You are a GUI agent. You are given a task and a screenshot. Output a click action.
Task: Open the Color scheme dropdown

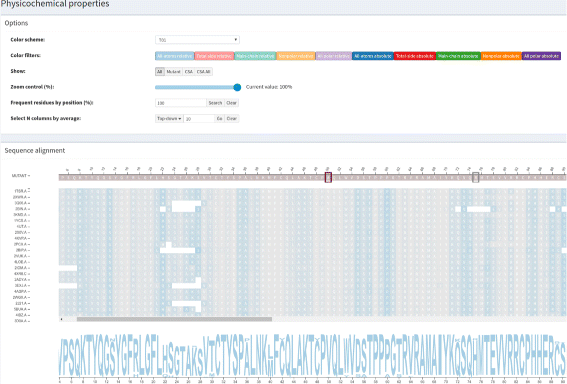(197, 40)
